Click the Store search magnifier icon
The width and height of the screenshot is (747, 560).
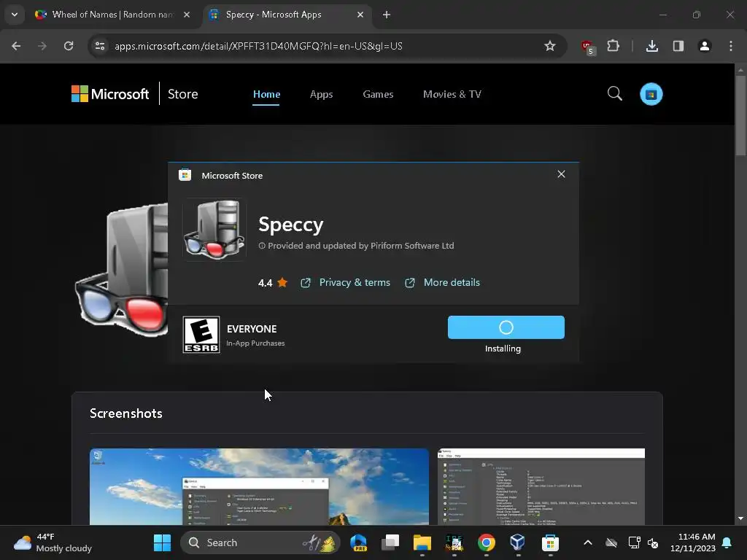pos(614,94)
